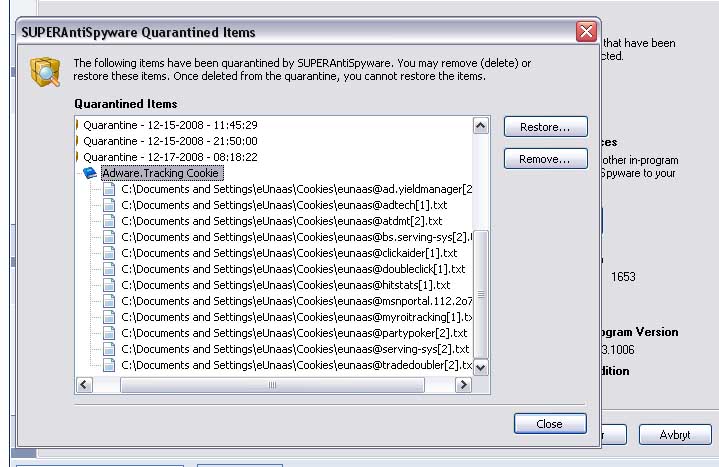Select the eunaas@myroitracking[1] cookie
This screenshot has height=467, width=719.
click(x=297, y=317)
